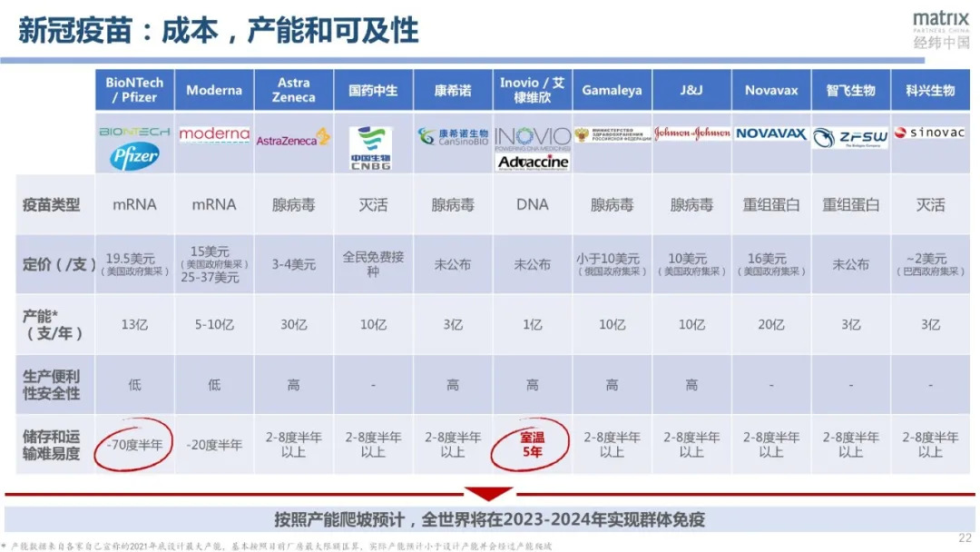This screenshot has height=552, width=980.
Task: Select the DNA vaccine type cell
Action: 533,204
